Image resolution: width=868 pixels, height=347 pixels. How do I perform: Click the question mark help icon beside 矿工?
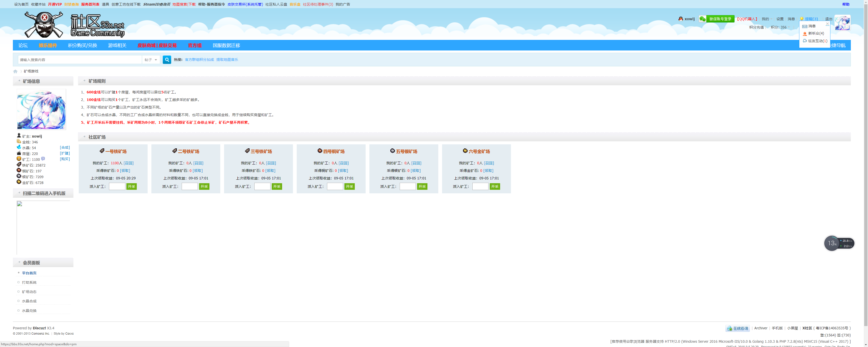click(43, 159)
